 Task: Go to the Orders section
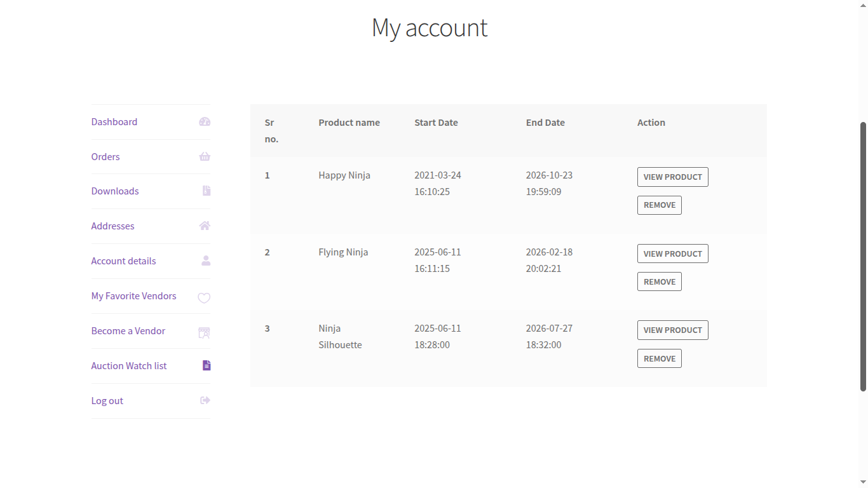click(x=105, y=157)
